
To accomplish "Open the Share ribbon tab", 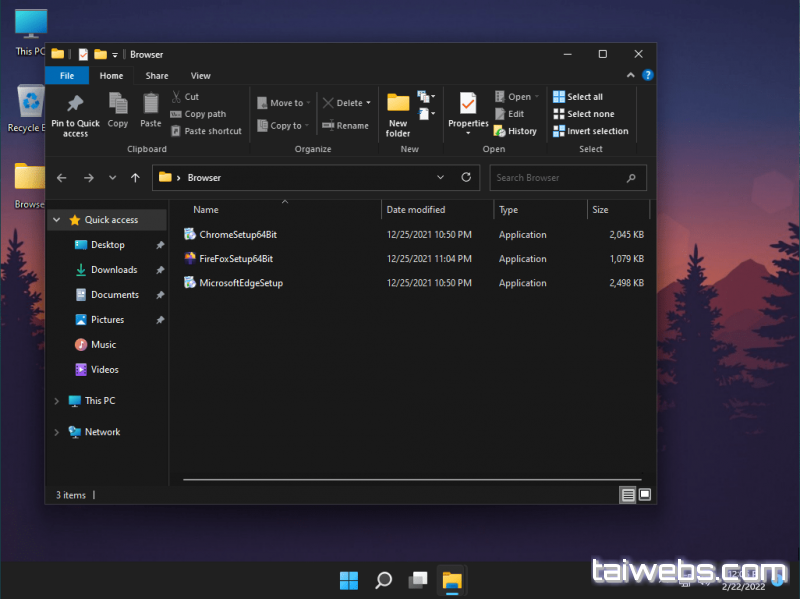I will [x=157, y=76].
